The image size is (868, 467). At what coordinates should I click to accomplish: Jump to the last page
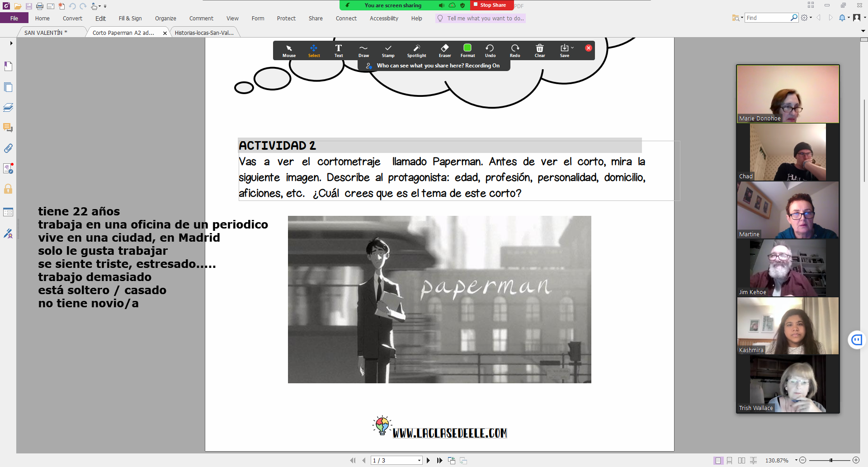click(439, 460)
